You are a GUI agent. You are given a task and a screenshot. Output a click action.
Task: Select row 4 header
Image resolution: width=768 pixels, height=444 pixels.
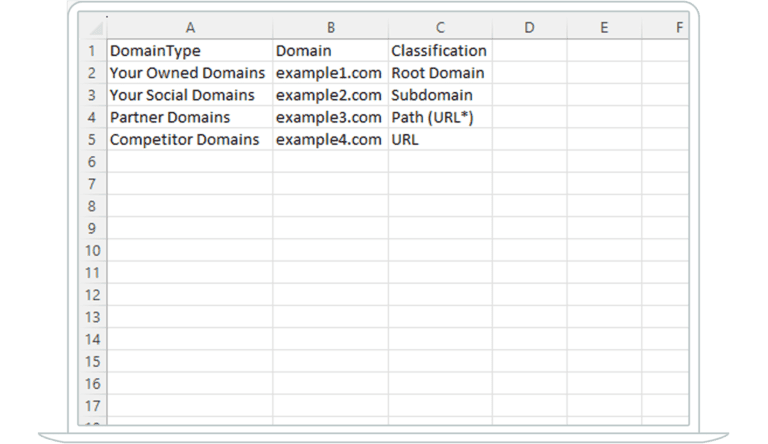[92, 117]
